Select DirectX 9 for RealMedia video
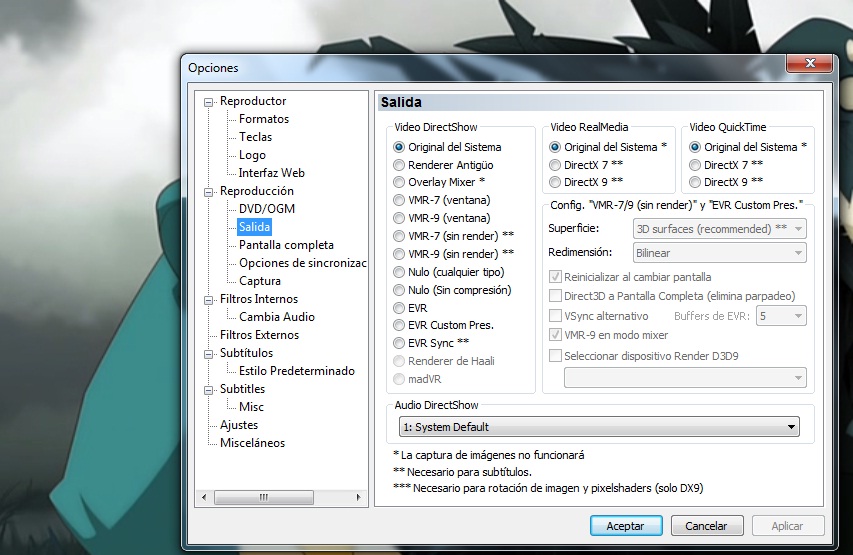This screenshot has width=853, height=555. [556, 182]
